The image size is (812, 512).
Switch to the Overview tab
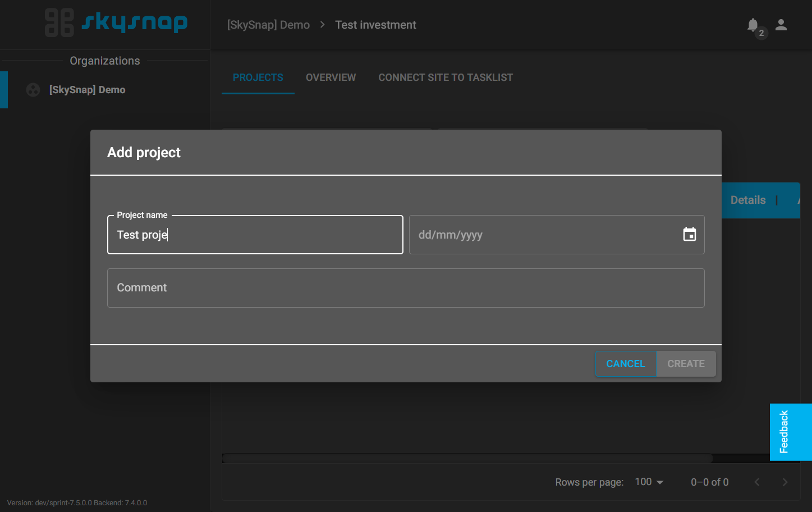click(331, 77)
